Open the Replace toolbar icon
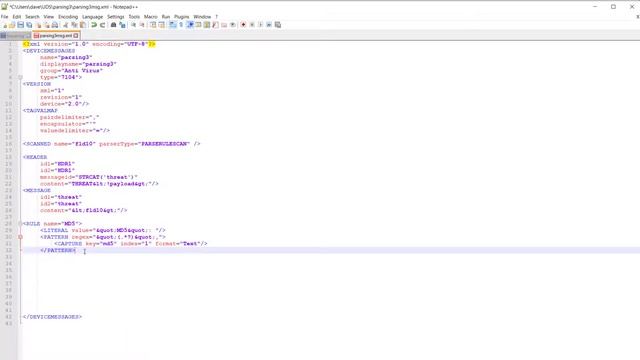The width and height of the screenshot is (640, 360). [122, 25]
